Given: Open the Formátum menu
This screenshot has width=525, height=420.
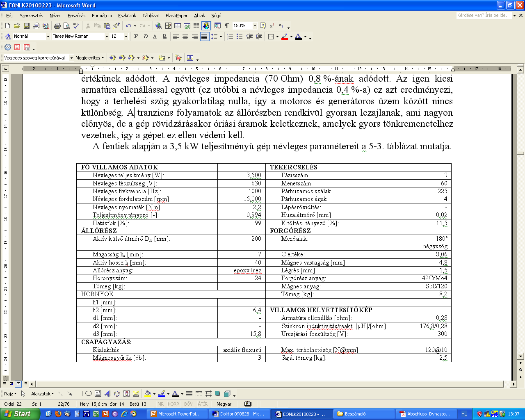Looking at the screenshot, I should [102, 16].
